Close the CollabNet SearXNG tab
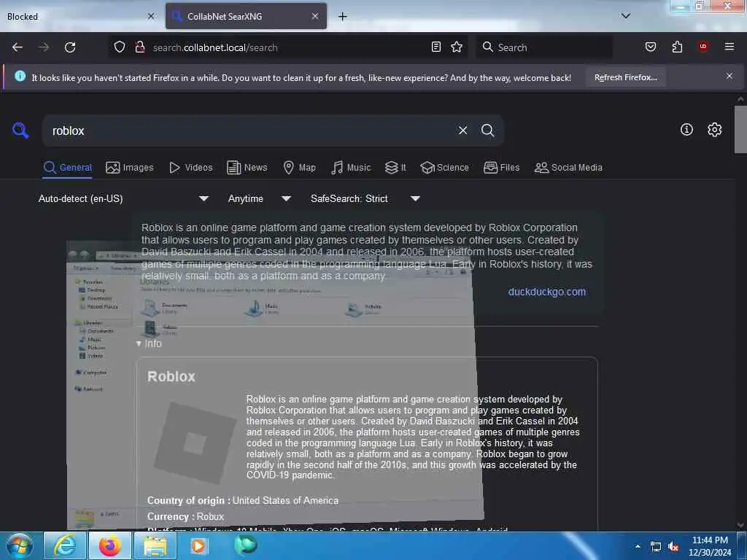The image size is (747, 560). (315, 16)
